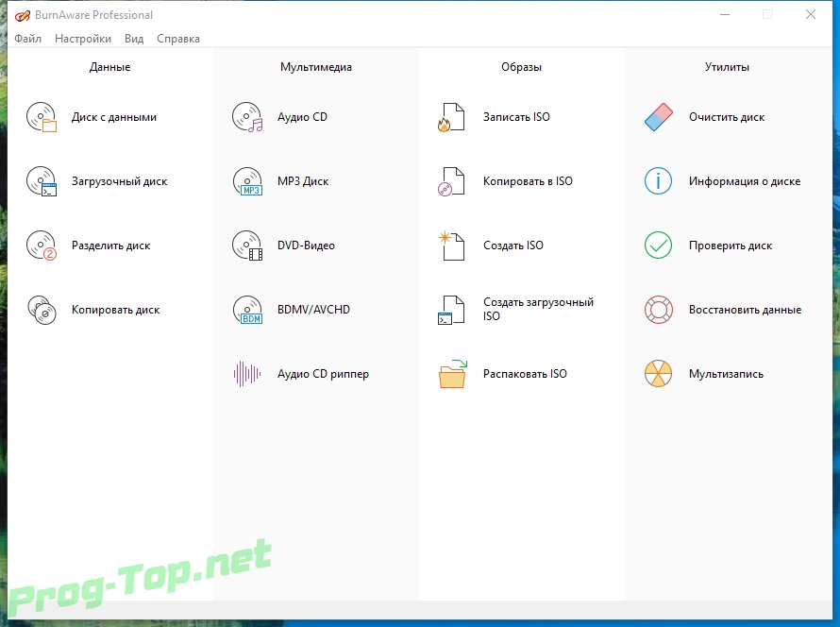
Task: Start the "DVD-Видео" text option
Action: click(306, 246)
